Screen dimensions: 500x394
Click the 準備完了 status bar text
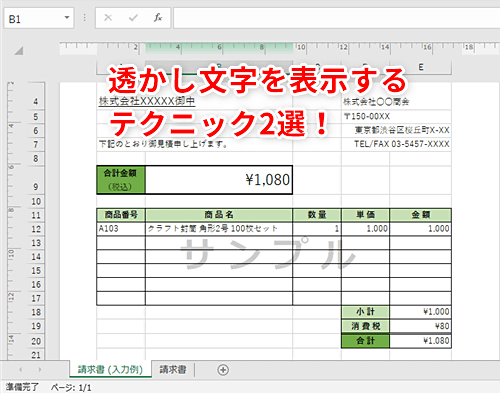(22, 387)
